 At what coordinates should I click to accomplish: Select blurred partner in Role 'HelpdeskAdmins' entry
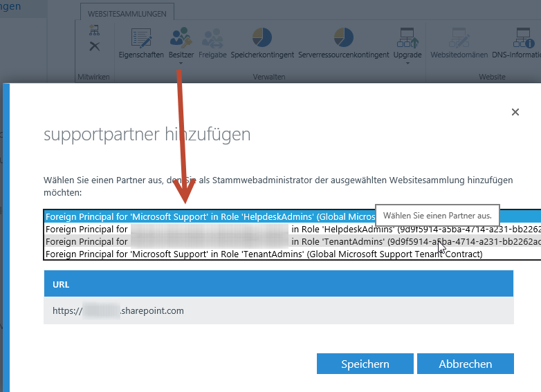[x=293, y=229]
